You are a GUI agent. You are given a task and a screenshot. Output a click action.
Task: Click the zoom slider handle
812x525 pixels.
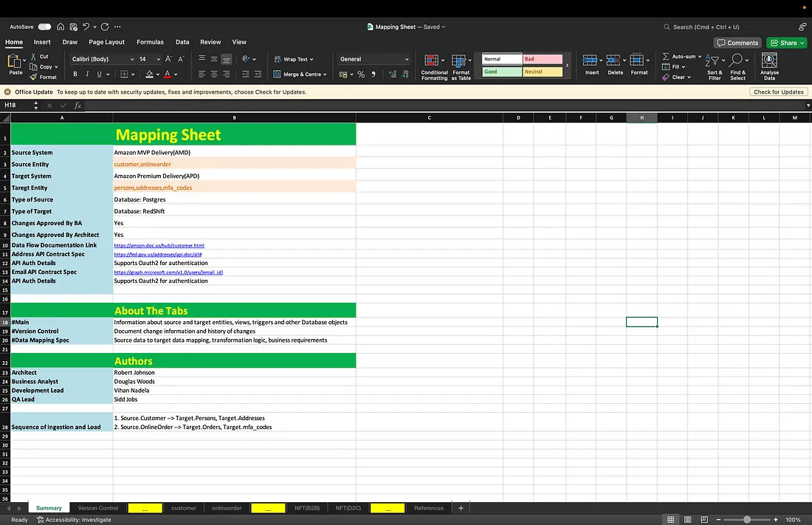click(747, 519)
